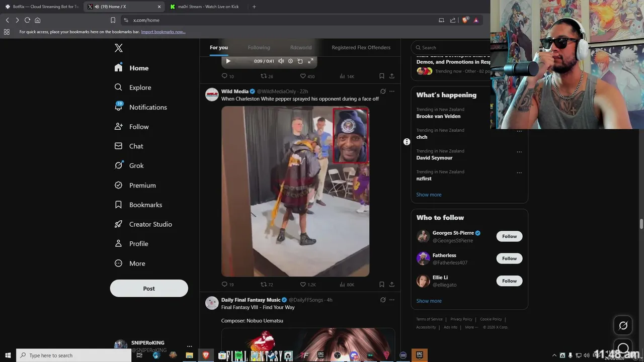Open Profile in the sidebar

coord(131,244)
